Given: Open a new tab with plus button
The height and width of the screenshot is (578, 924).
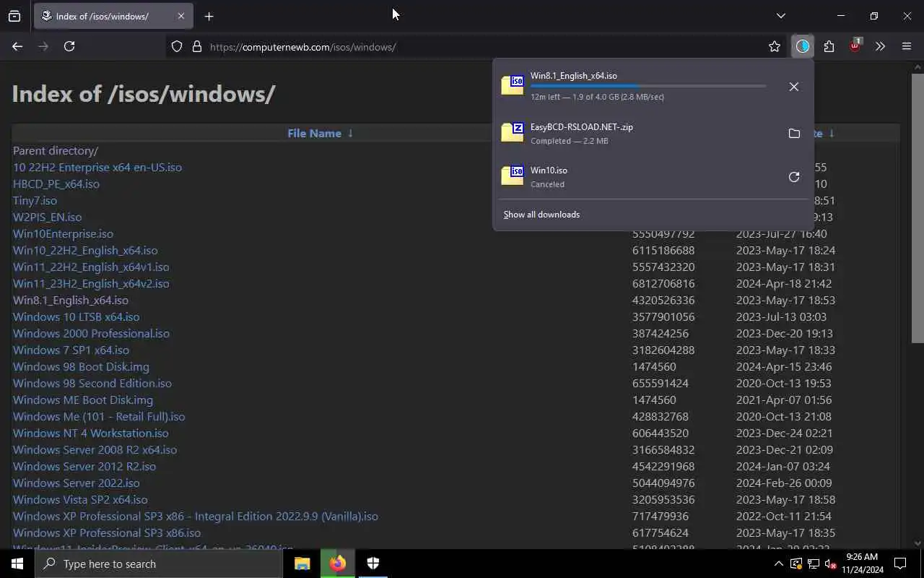Looking at the screenshot, I should 209,16.
